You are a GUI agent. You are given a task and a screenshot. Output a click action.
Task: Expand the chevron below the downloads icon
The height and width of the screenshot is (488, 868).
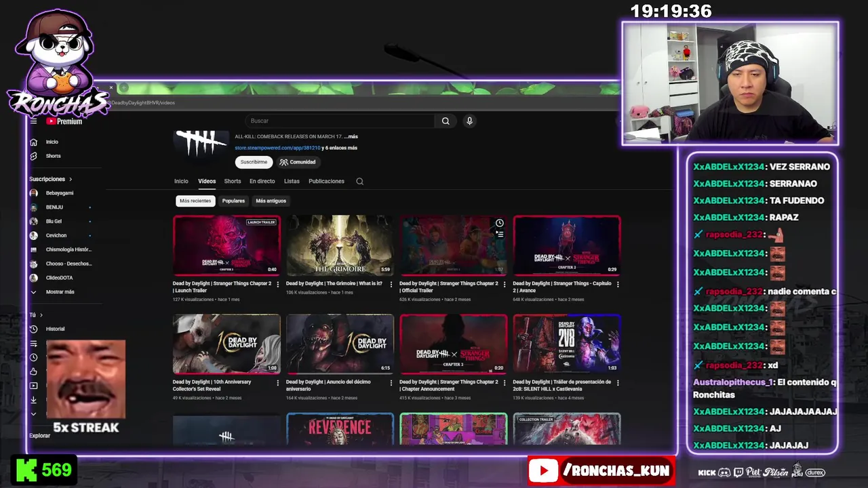tap(33, 414)
